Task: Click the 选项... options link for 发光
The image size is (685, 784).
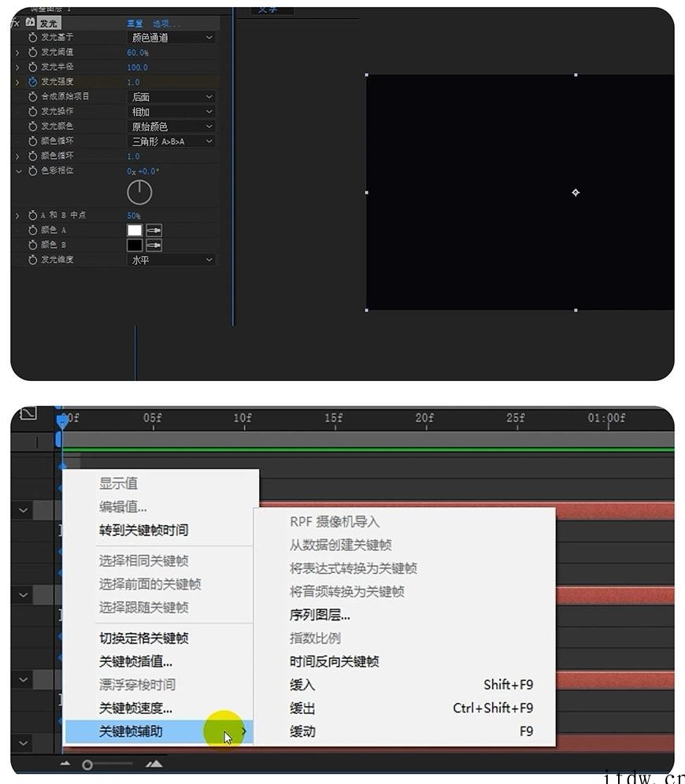Action: tap(166, 24)
